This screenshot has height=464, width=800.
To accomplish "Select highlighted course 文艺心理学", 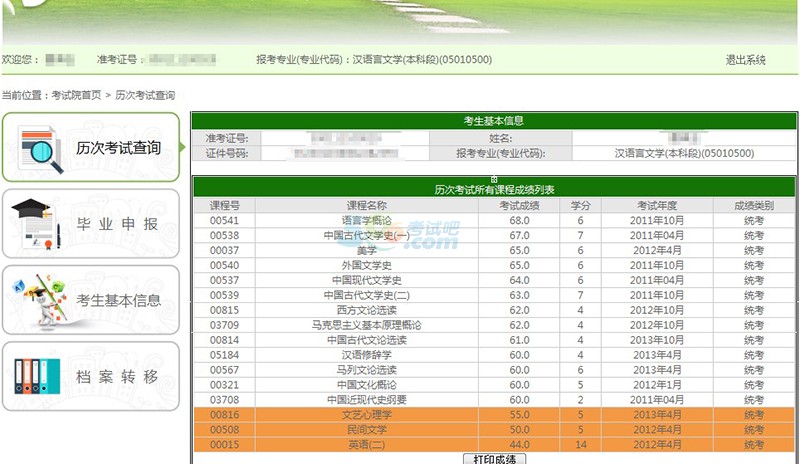I will pyautogui.click(x=367, y=415).
